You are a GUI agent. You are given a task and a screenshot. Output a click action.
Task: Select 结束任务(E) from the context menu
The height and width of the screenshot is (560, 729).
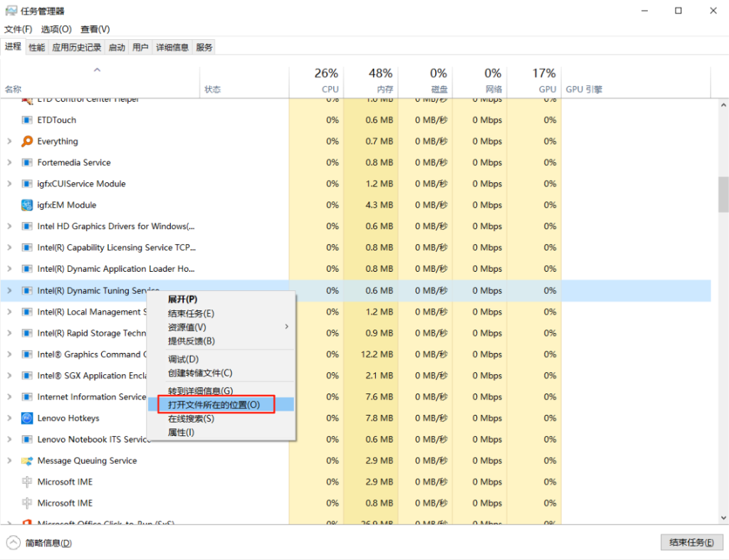point(191,314)
